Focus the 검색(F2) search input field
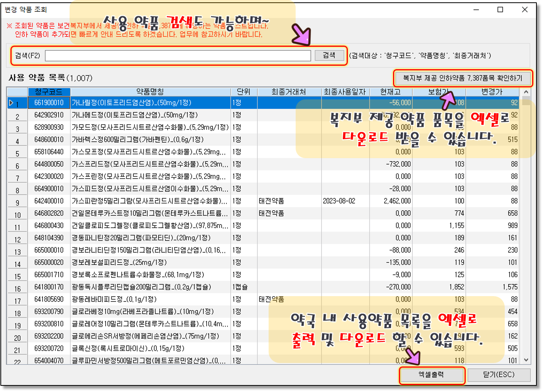 pyautogui.click(x=178, y=56)
